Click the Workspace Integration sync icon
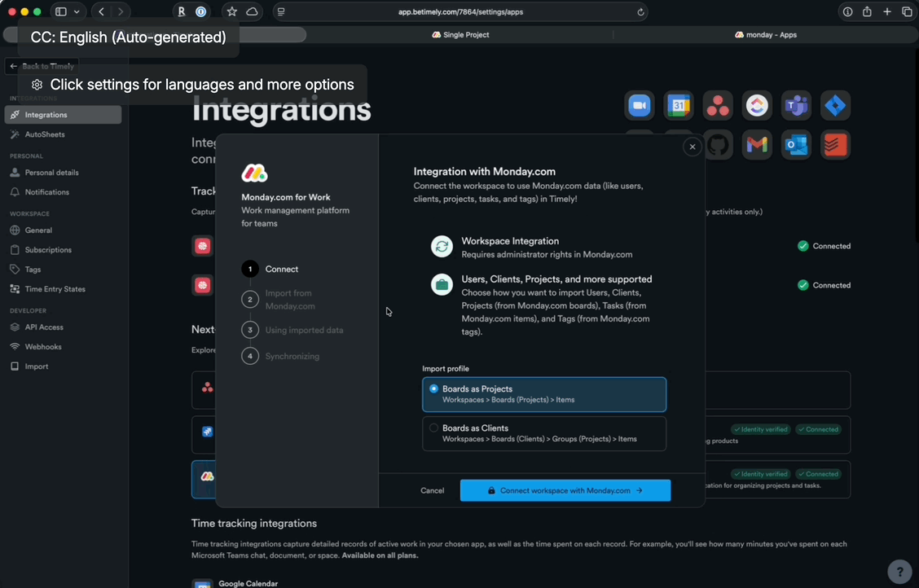919x588 pixels. point(442,247)
